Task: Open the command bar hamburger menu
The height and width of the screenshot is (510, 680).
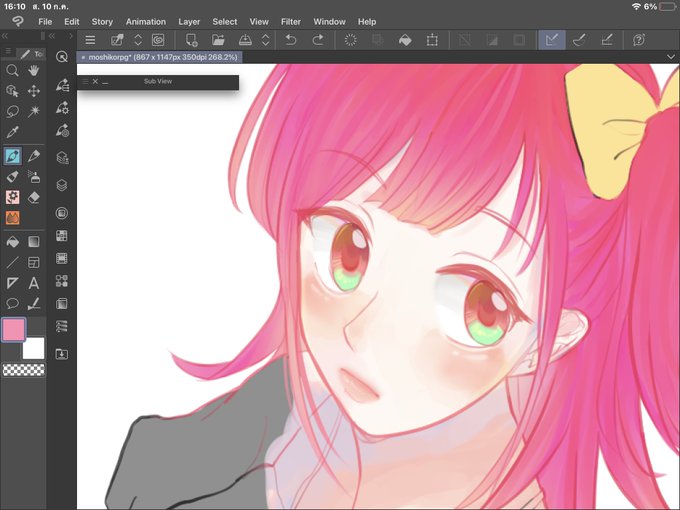Action: tap(90, 40)
